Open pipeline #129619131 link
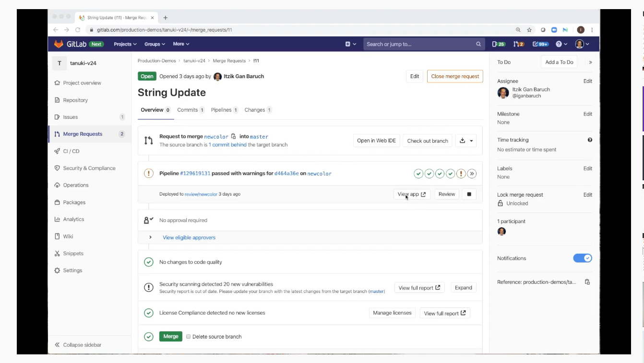This screenshot has width=644, height=363. [x=195, y=174]
